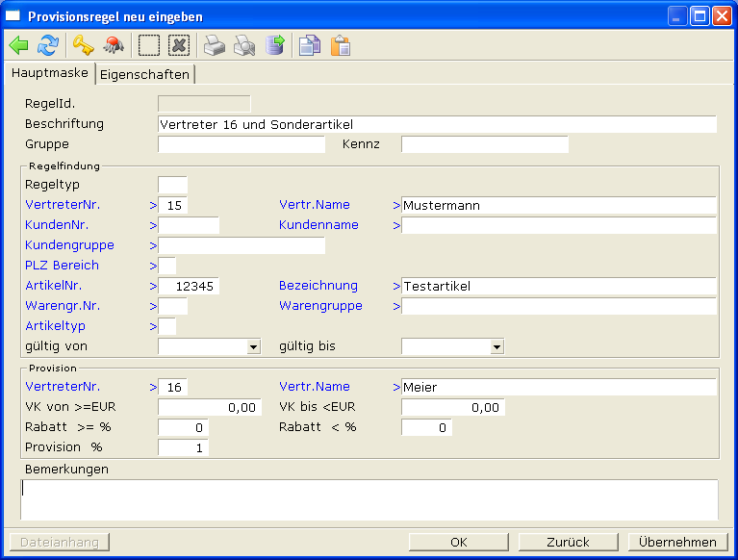Click the green back arrow icon
The image size is (738, 560).
(x=19, y=45)
